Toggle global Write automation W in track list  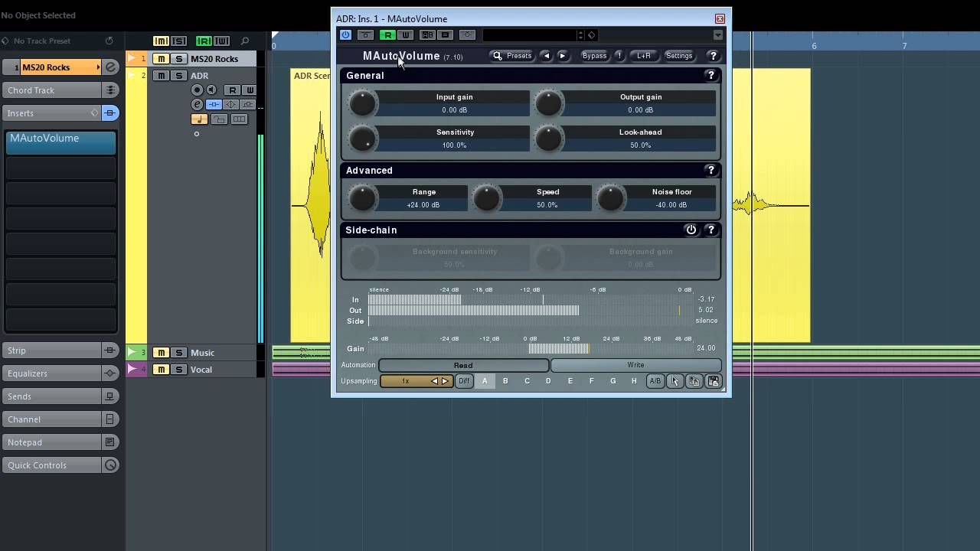(221, 41)
